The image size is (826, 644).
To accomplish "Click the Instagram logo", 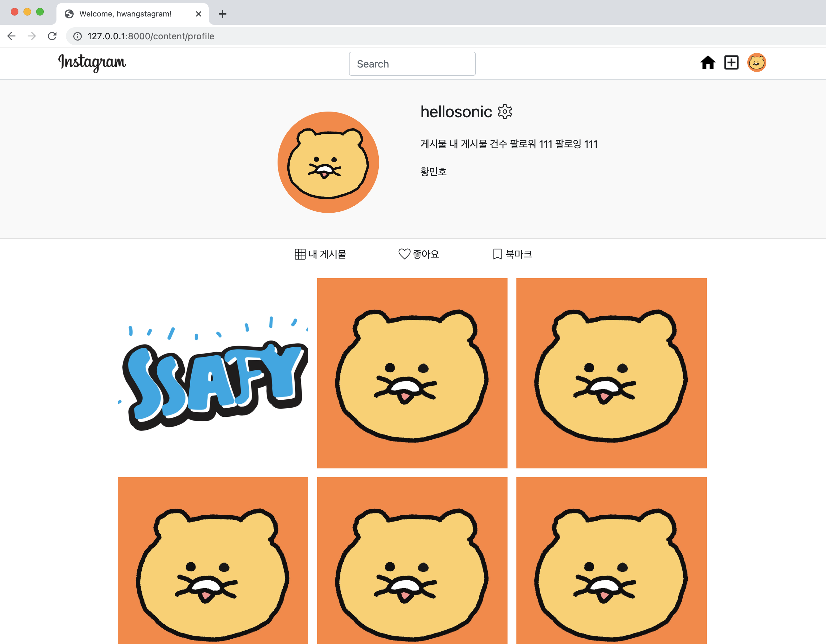I will (x=92, y=63).
